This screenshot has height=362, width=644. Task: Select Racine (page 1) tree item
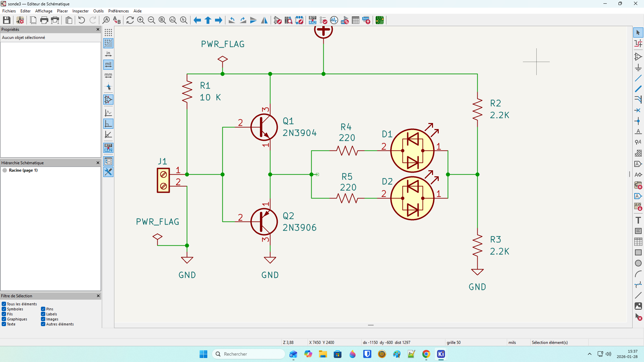23,170
